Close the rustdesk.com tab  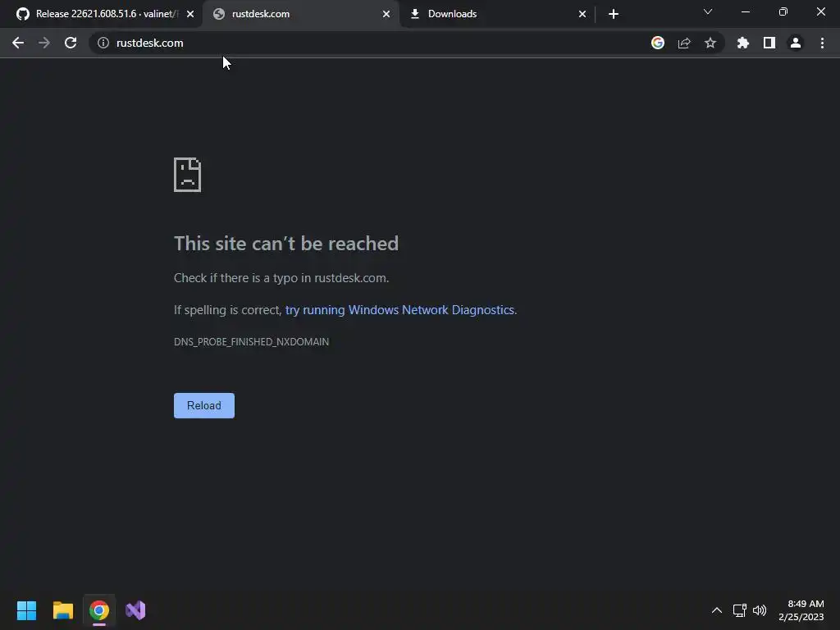click(386, 14)
